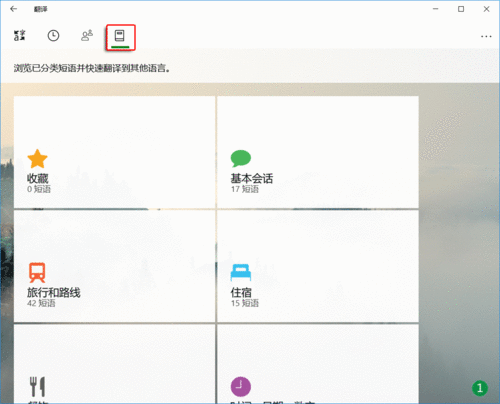Image resolution: width=500 pixels, height=404 pixels.
Task: Click the fork and knife dining icon
Action: pos(37,386)
